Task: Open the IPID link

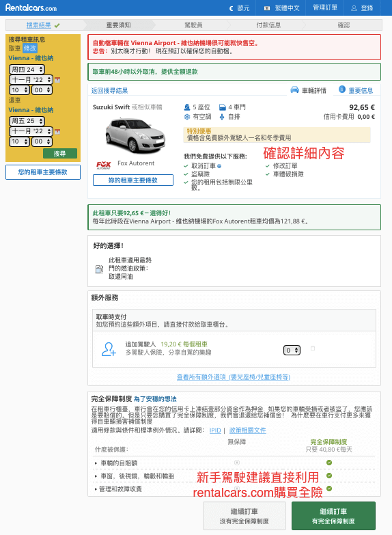Action: [215, 430]
